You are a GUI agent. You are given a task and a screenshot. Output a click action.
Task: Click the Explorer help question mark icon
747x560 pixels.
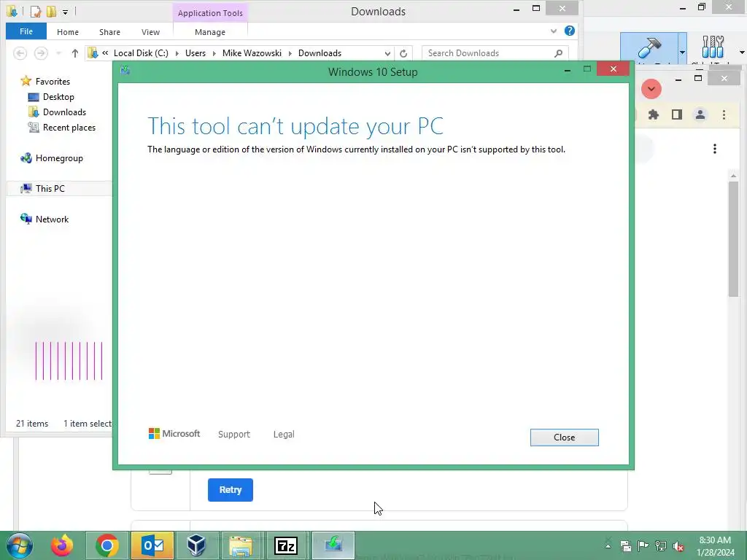tap(569, 31)
